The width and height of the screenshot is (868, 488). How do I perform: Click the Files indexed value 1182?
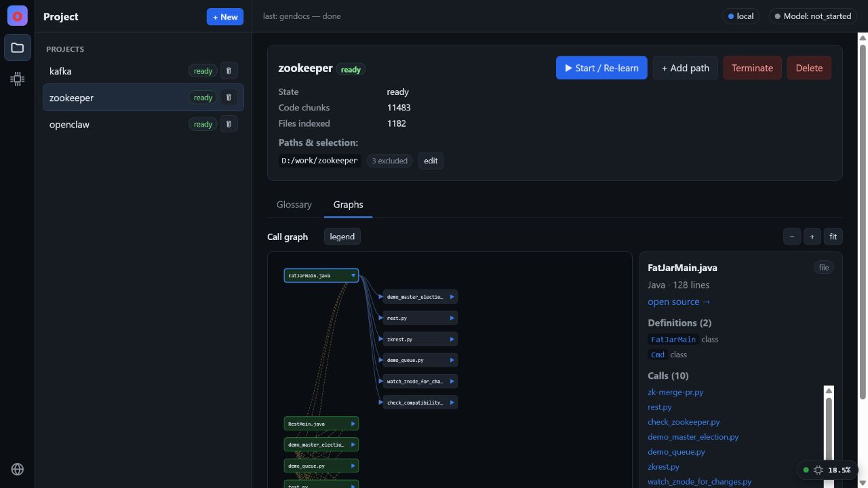(397, 123)
